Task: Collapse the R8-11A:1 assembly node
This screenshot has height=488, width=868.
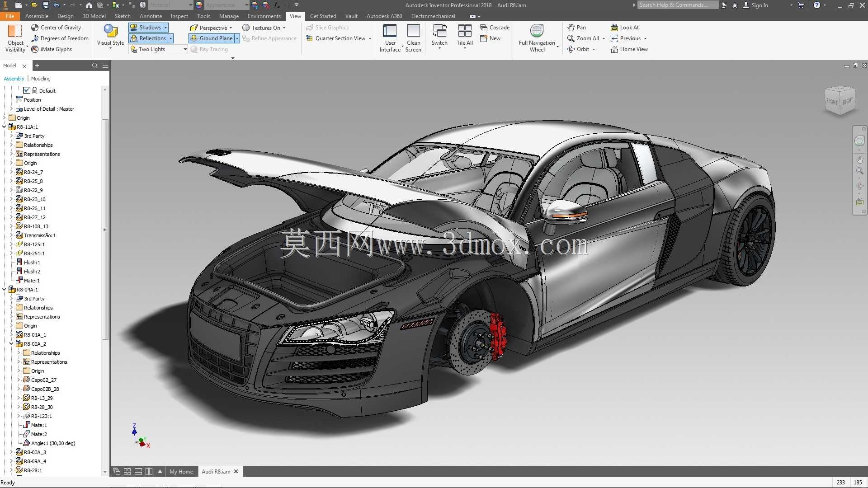Action: click(4, 127)
